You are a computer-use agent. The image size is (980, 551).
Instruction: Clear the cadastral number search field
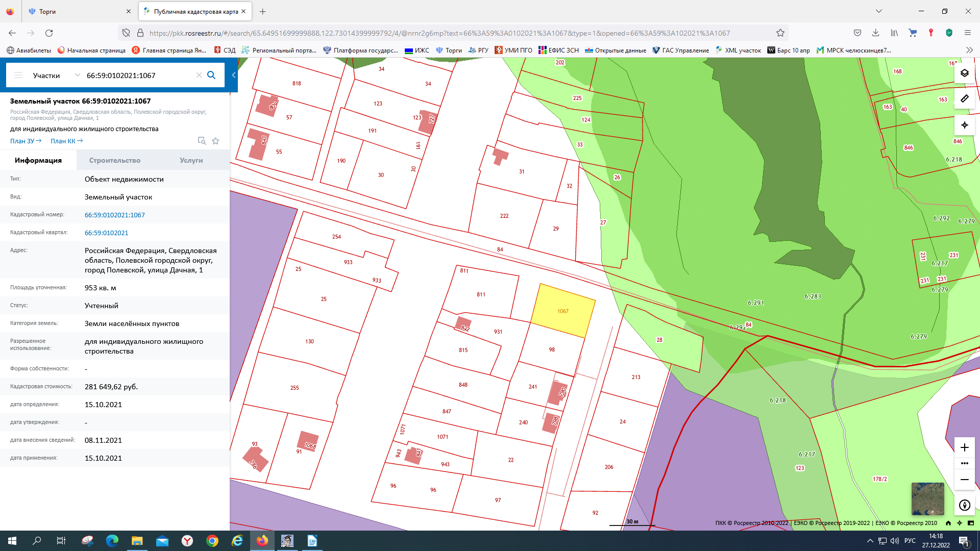click(x=199, y=75)
